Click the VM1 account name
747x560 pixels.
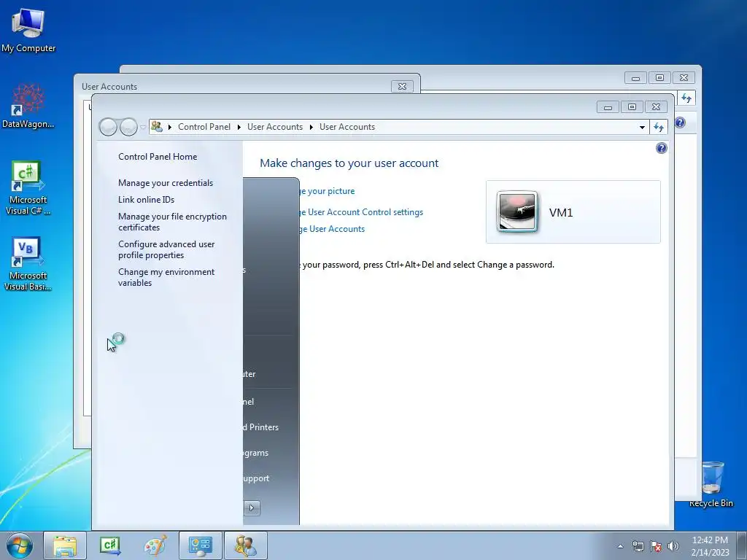click(561, 212)
